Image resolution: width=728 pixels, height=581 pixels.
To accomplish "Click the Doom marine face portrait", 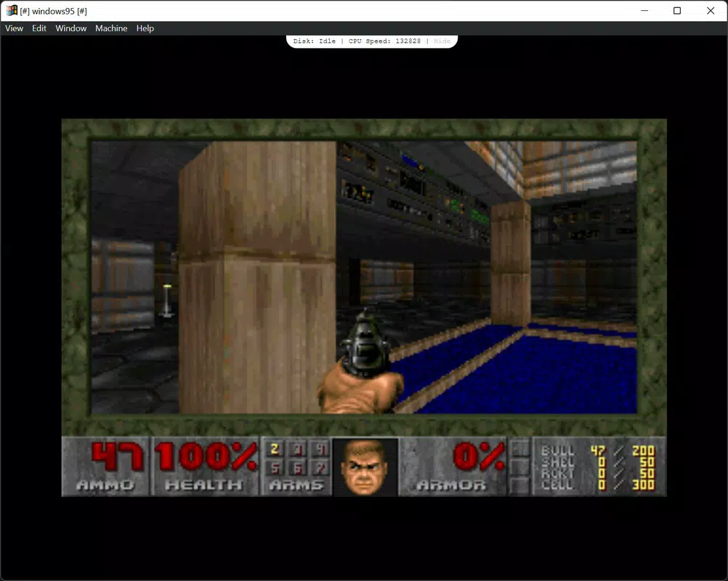I will click(x=365, y=467).
